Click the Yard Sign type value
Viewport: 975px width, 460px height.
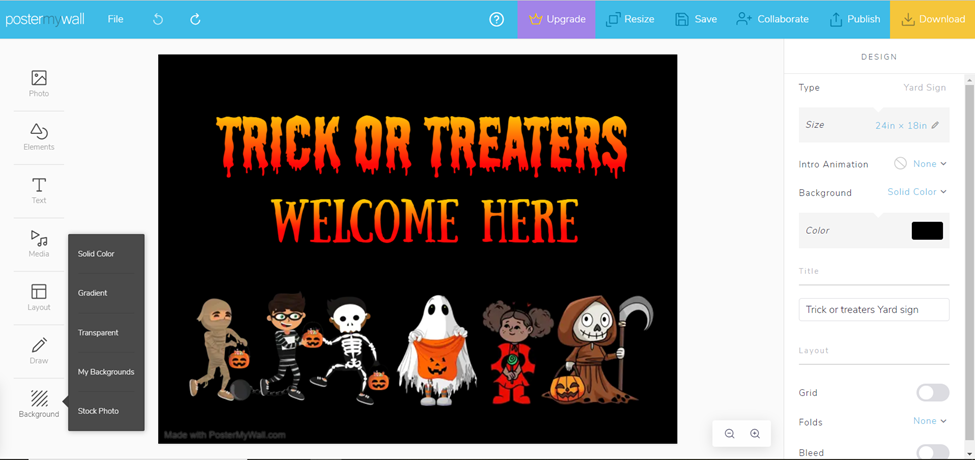click(x=925, y=88)
